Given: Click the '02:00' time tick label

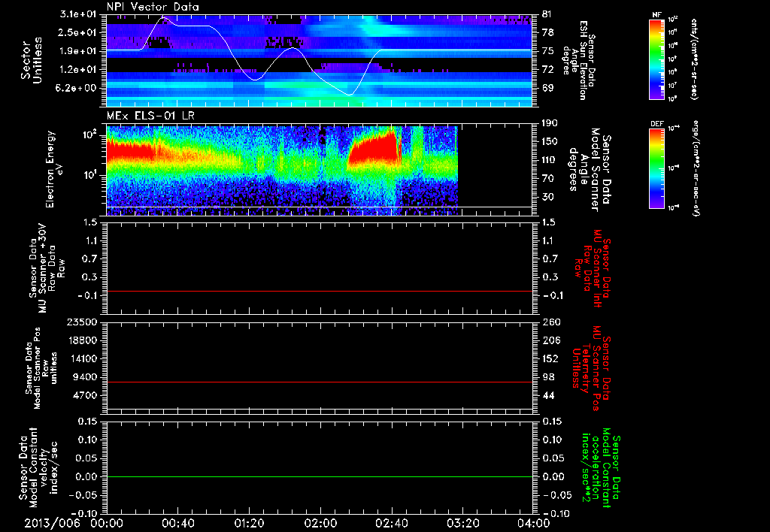Looking at the screenshot, I should (320, 523).
